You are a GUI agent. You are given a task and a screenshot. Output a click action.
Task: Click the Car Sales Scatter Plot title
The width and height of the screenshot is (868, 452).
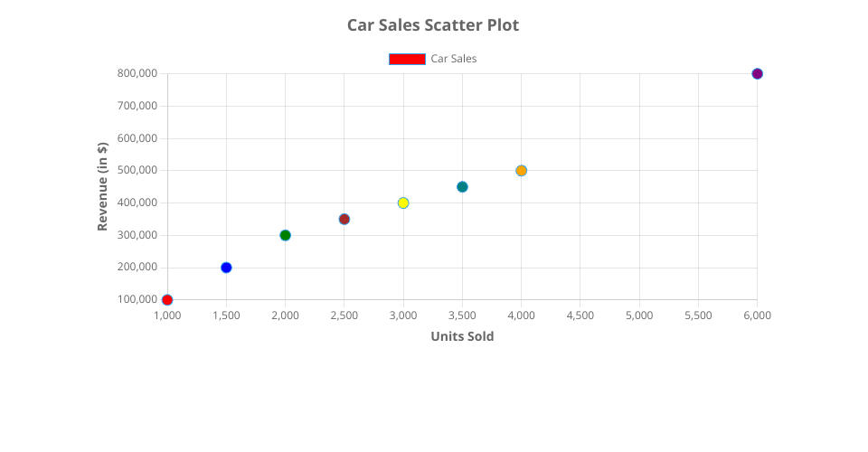(433, 25)
